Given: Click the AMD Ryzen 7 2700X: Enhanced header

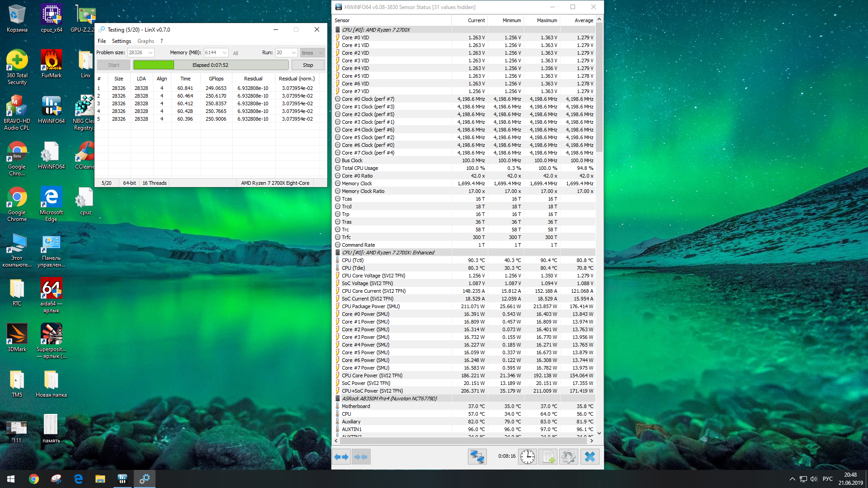Looking at the screenshot, I should [x=464, y=253].
